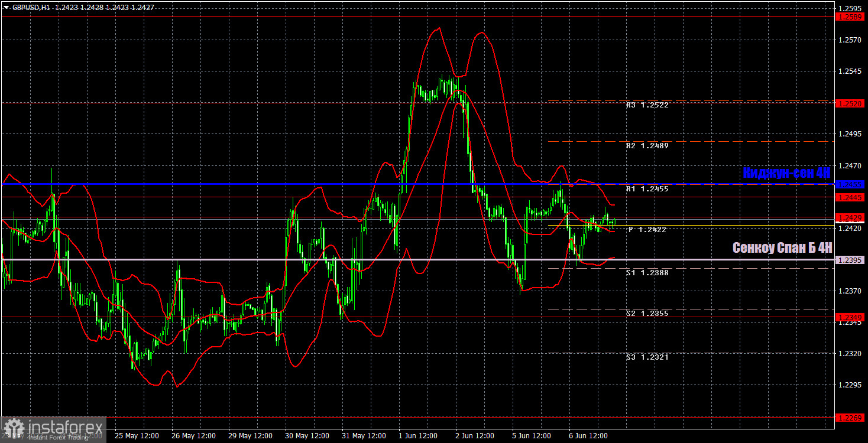Screen dimensions: 868x443
Task: Select the red 1.2520 price tag
Action: tap(850, 103)
